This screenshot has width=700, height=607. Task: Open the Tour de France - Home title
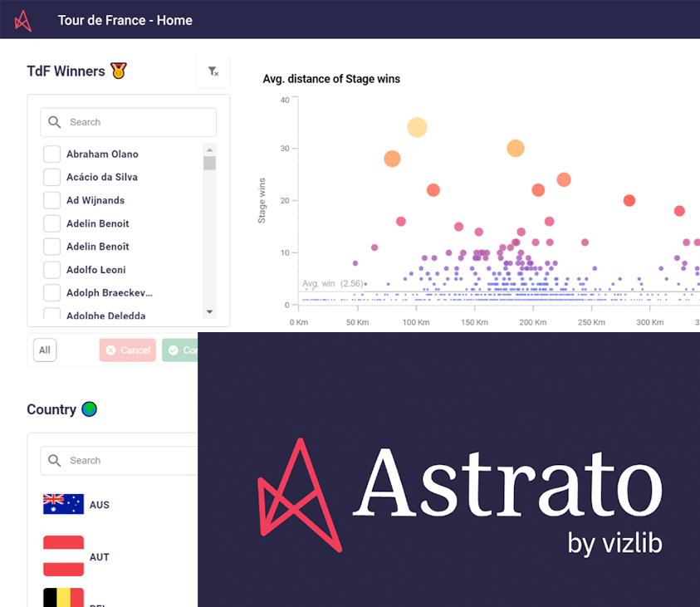pyautogui.click(x=125, y=20)
